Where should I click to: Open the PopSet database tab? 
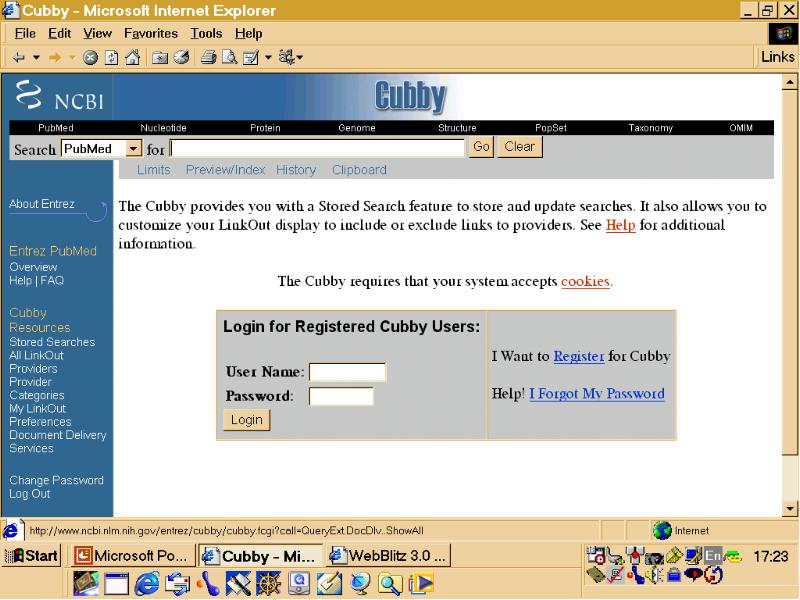551,128
